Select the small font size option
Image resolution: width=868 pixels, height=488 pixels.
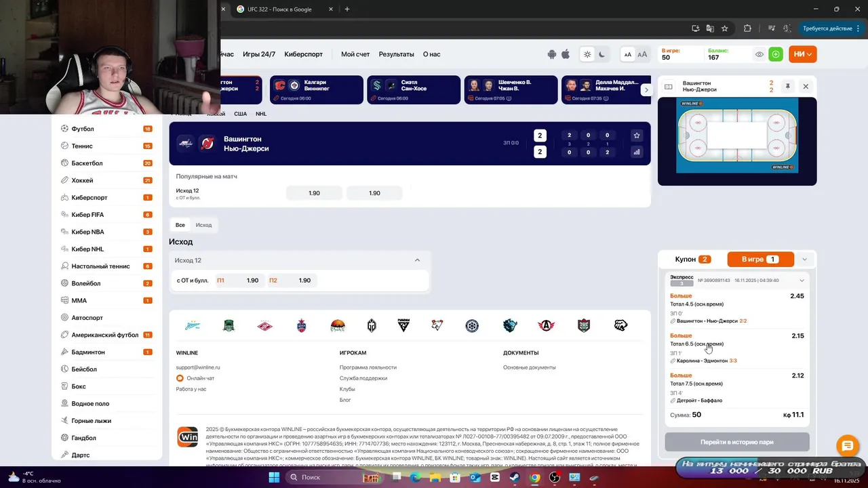628,54
